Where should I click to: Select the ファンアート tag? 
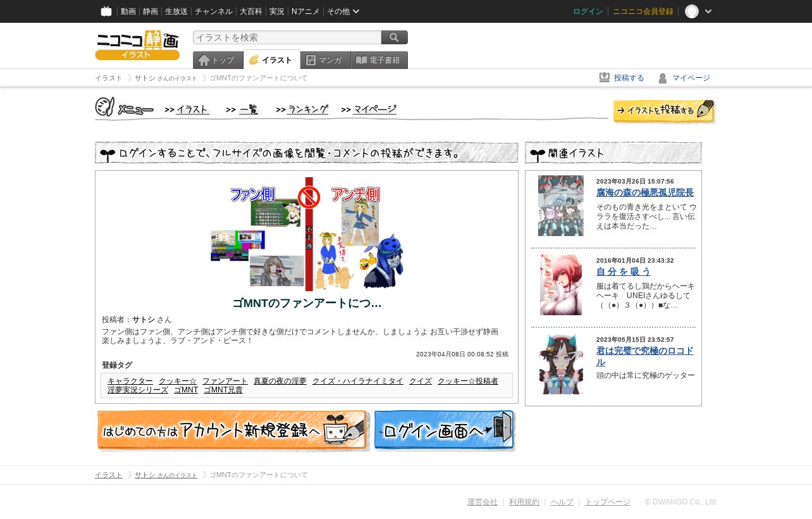225,381
